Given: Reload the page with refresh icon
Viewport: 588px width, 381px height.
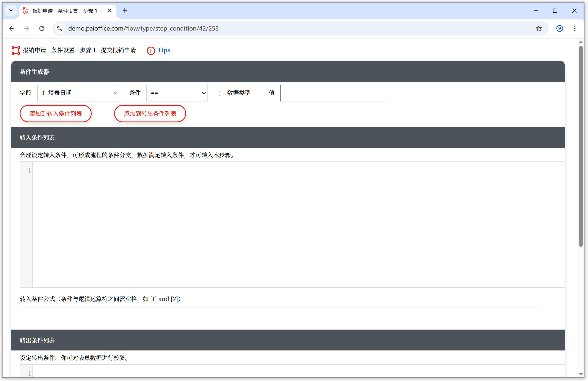Looking at the screenshot, I should click(x=42, y=28).
